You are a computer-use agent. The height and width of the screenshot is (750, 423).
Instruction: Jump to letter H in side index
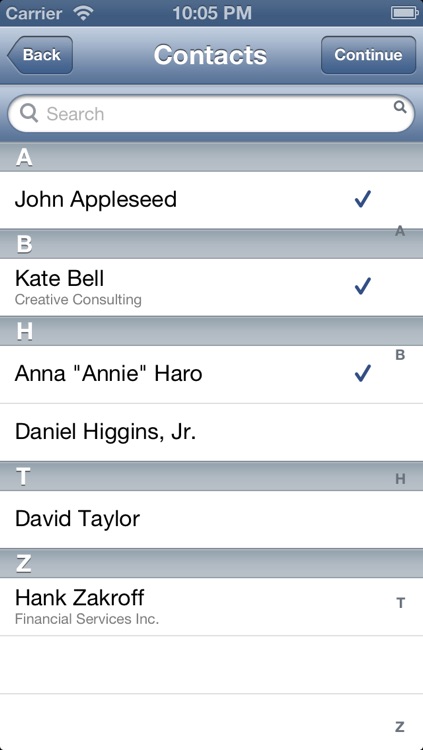click(x=400, y=479)
